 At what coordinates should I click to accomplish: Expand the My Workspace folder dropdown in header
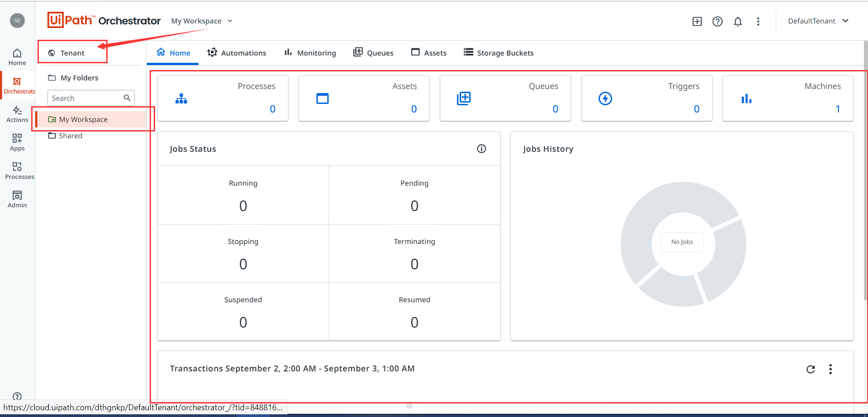(x=202, y=21)
